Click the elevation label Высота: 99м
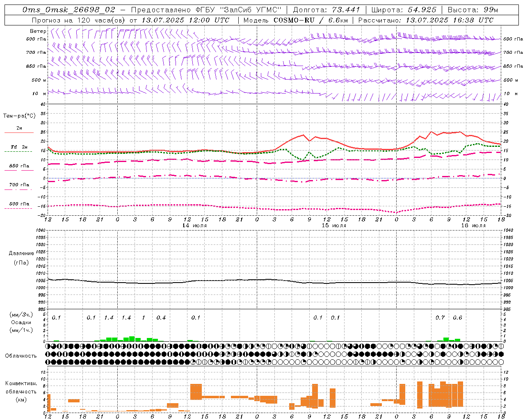This screenshot has height=420, width=525. 472,10
